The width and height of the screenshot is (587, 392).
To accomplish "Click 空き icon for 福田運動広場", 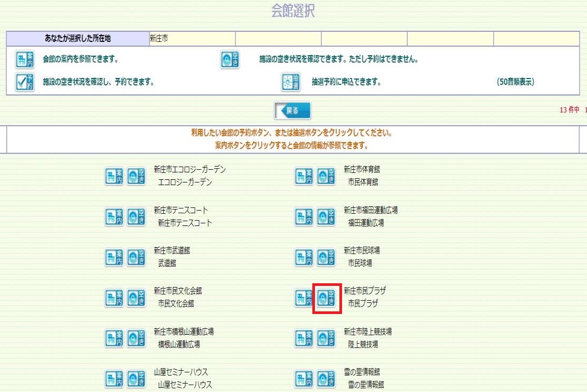I will (x=326, y=216).
